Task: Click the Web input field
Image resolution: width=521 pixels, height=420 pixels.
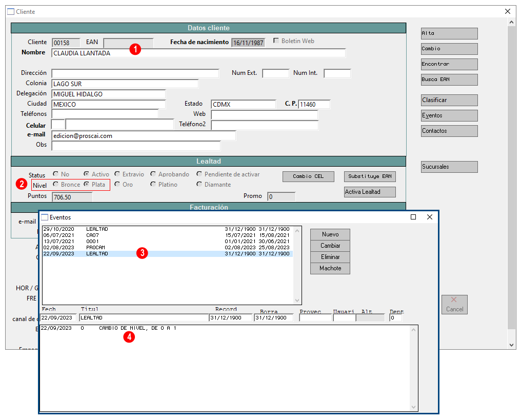Action: pyautogui.click(x=265, y=115)
